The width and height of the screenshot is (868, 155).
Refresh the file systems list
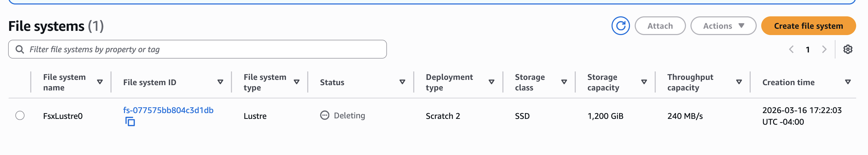click(x=620, y=26)
